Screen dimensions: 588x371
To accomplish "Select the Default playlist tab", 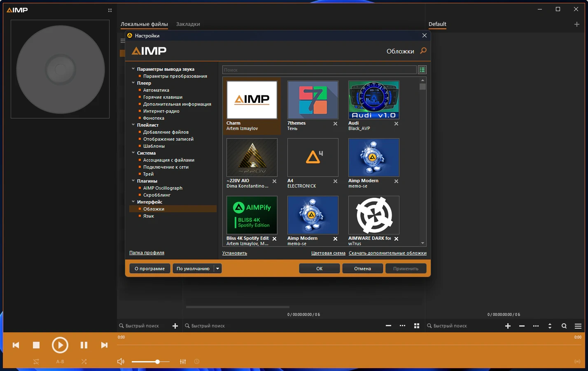I will [437, 24].
